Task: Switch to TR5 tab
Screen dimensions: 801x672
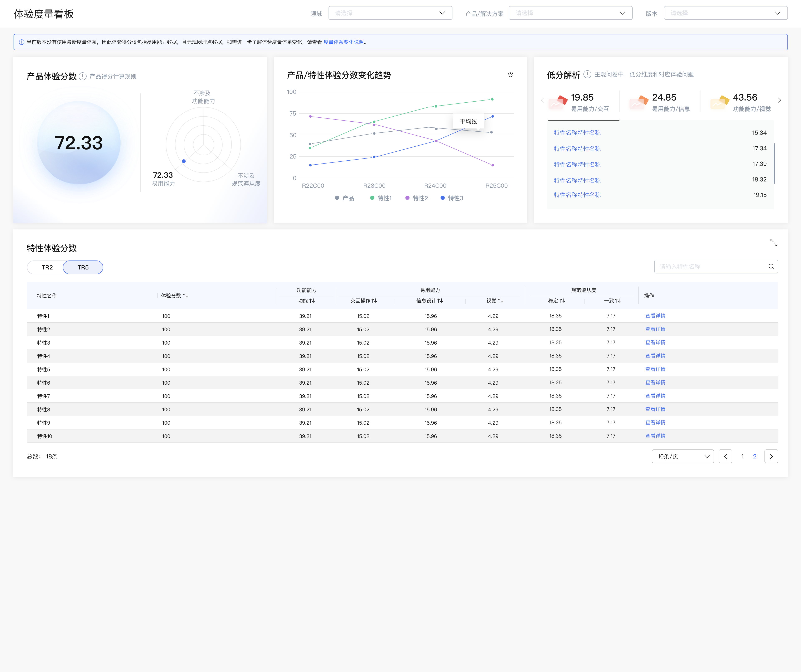Action: (83, 267)
